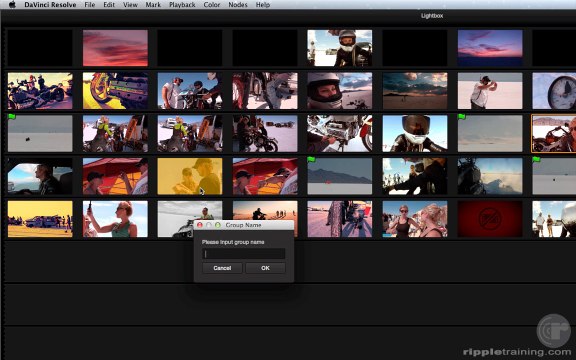Select the man crouching by motorcycle clip
This screenshot has width=576, height=360.
tap(265, 133)
